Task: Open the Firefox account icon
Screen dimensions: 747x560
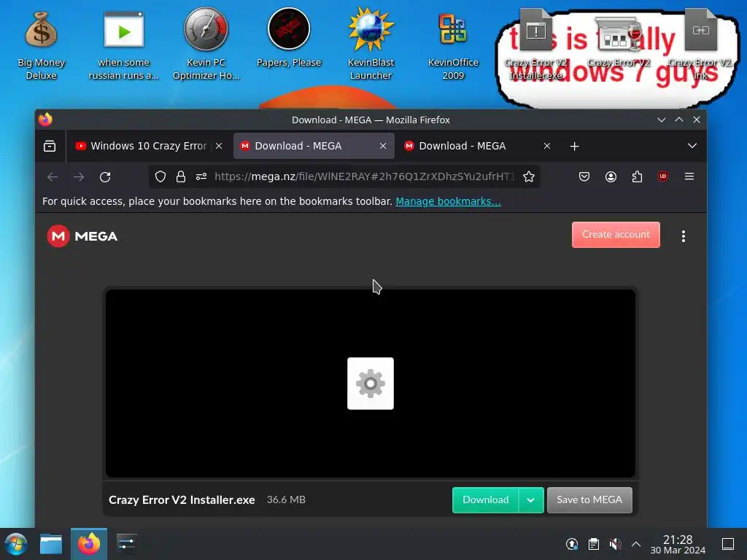Action: coord(611,176)
